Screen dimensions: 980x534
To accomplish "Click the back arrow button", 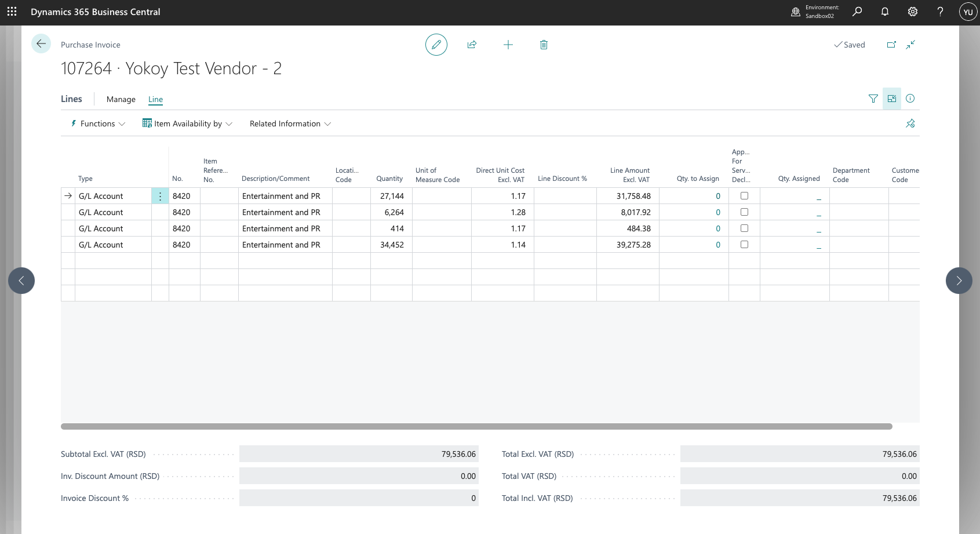I will (41, 43).
